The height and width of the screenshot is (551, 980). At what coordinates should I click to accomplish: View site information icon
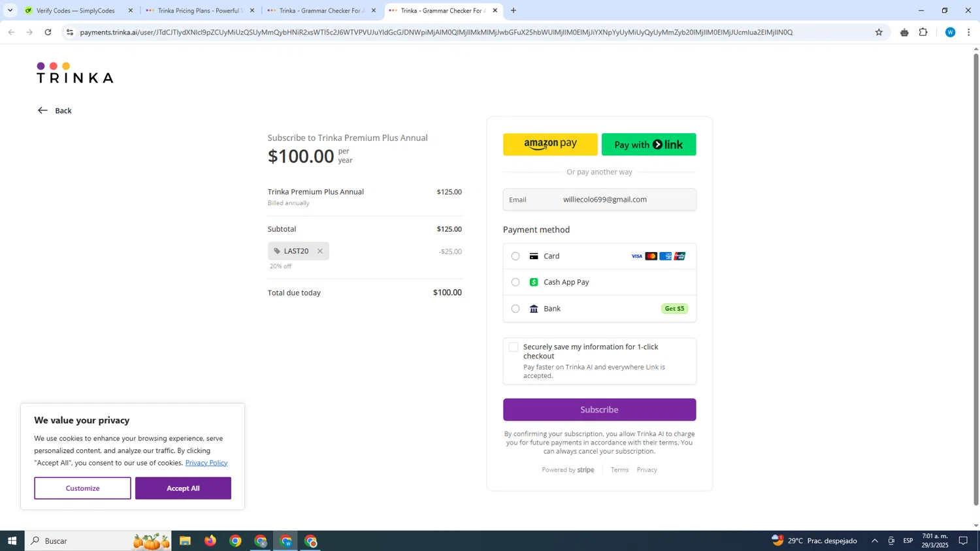(70, 32)
